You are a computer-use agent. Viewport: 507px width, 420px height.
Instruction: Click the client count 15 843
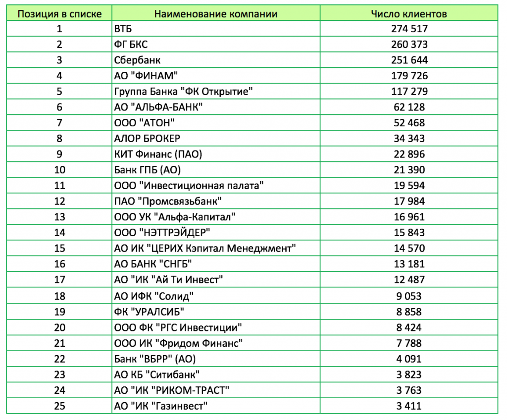tap(409, 233)
